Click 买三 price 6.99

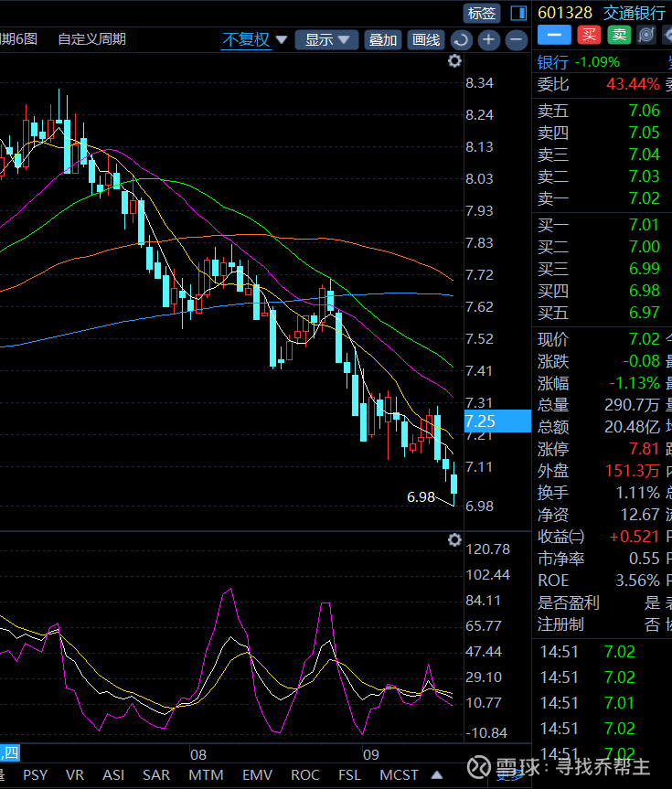[x=645, y=269]
